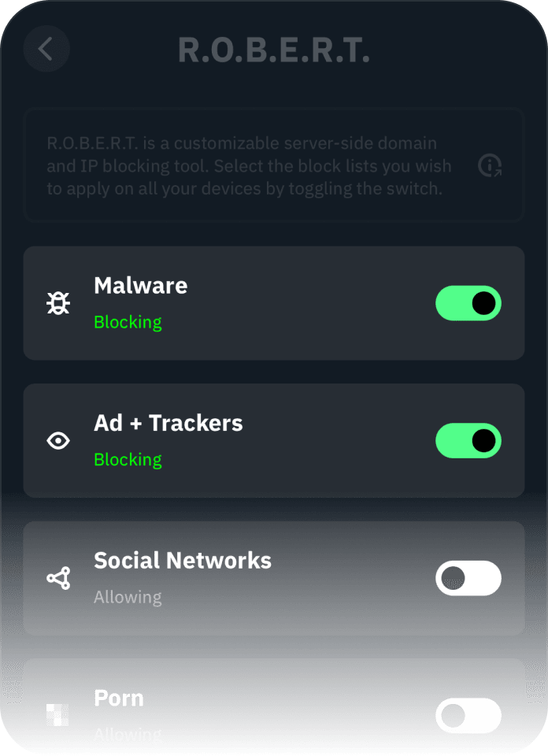Image resolution: width=548 pixels, height=756 pixels.
Task: Click the Allowing status under Social Networks
Action: click(x=128, y=598)
